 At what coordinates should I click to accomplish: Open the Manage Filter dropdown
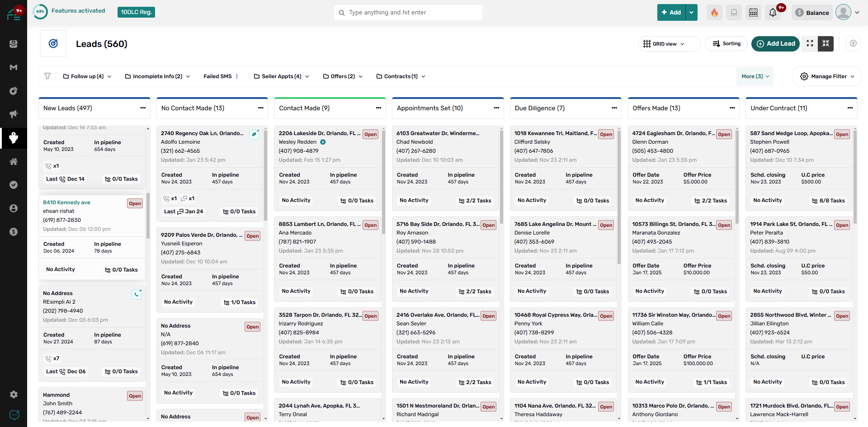(828, 76)
